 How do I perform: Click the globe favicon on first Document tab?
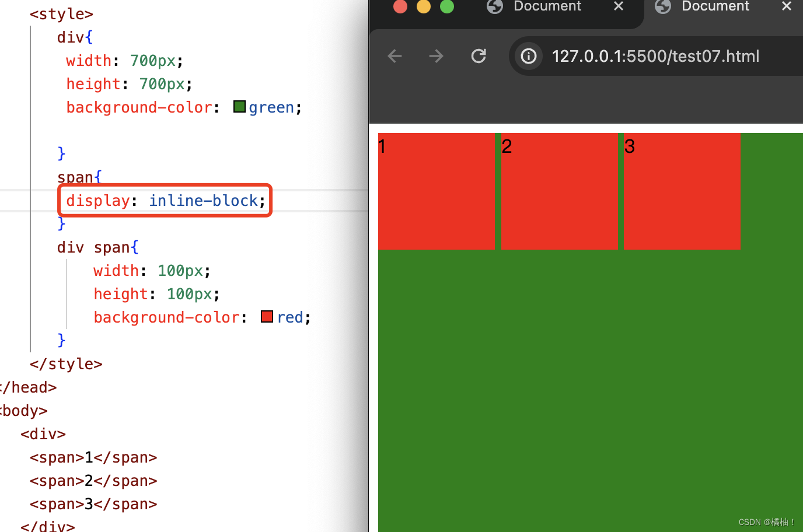pyautogui.click(x=495, y=6)
